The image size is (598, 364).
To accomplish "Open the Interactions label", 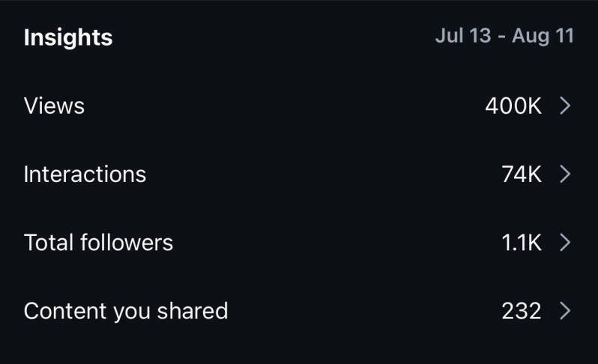I will tap(85, 175).
